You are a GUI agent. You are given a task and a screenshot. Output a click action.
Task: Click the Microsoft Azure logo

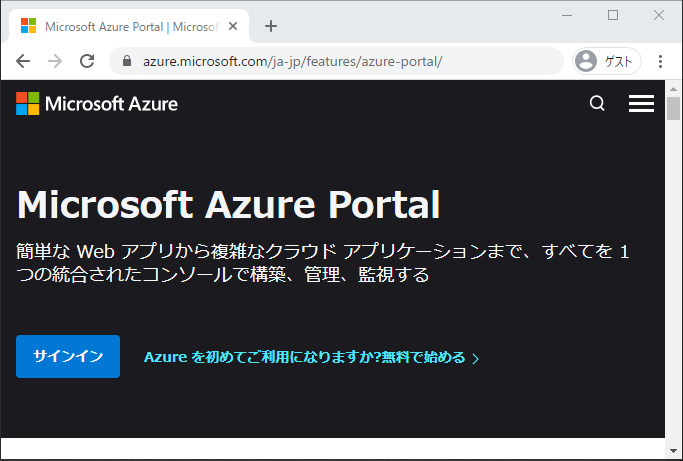pyautogui.click(x=97, y=104)
